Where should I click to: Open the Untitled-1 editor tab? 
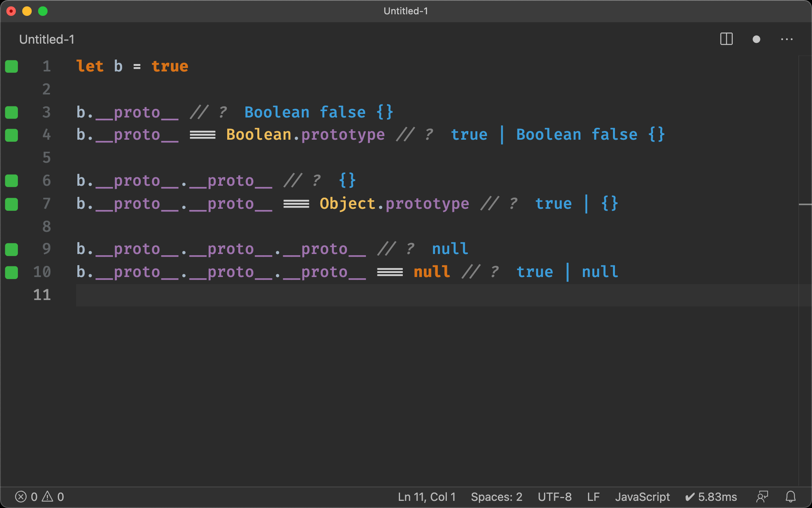point(47,39)
